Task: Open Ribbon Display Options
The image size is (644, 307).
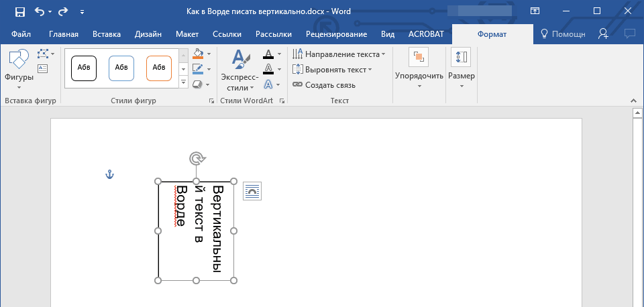Action: tap(535, 11)
